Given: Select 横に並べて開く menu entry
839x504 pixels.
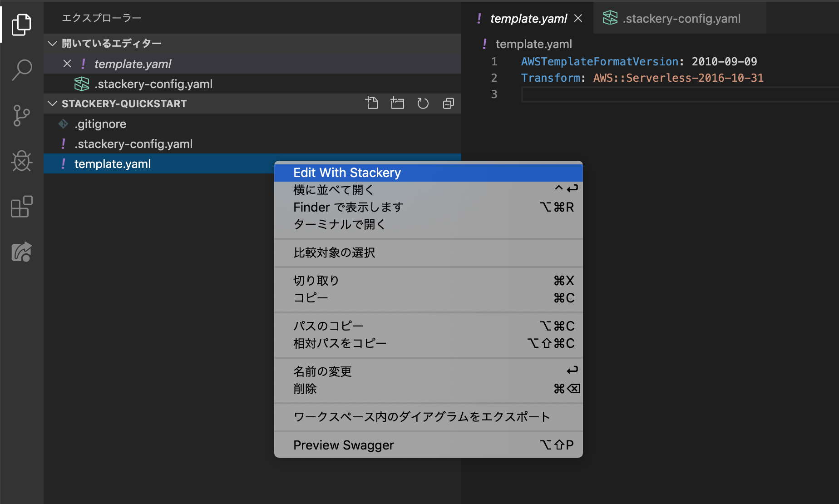Looking at the screenshot, I should (x=428, y=190).
